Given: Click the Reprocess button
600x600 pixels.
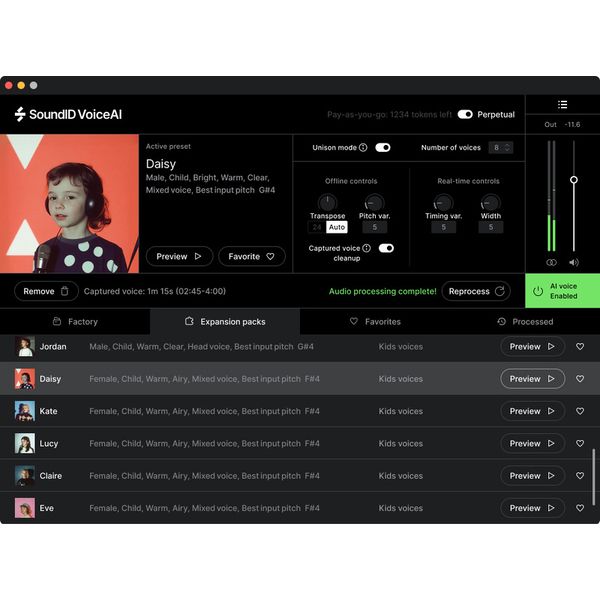Looking at the screenshot, I should (476, 291).
